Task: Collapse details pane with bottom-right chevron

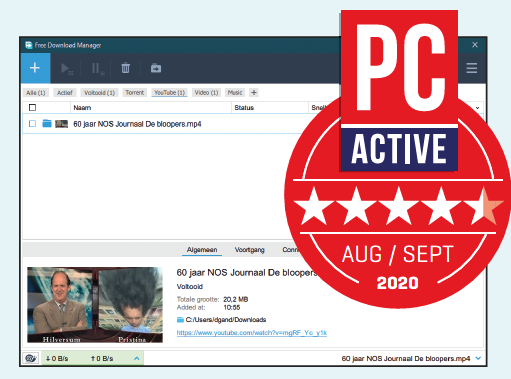Action: point(478,358)
